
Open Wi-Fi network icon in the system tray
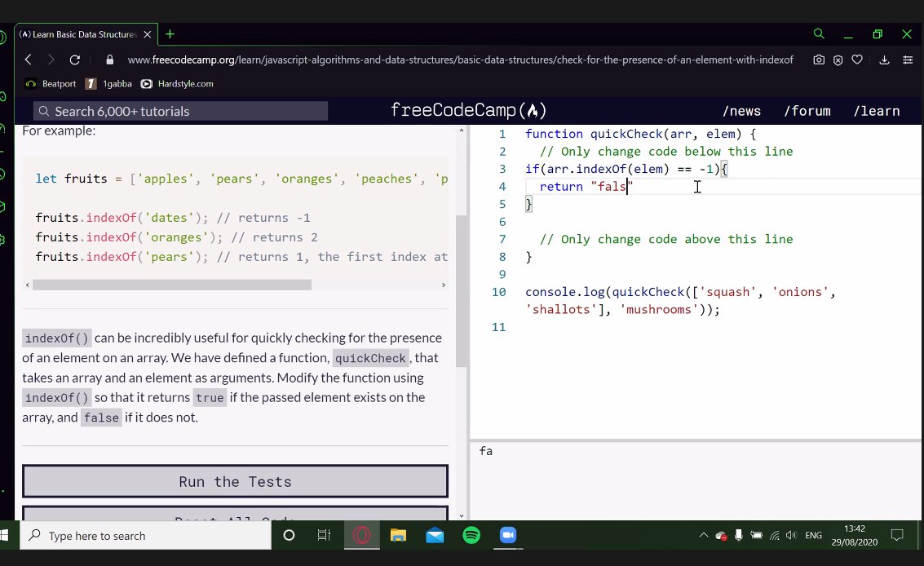(774, 535)
